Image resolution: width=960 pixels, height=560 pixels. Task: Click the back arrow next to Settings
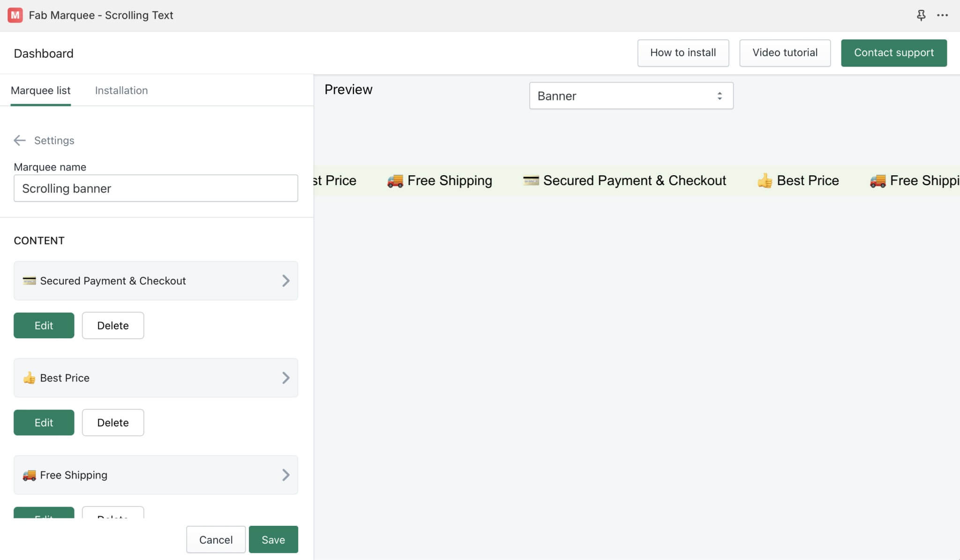coord(19,140)
